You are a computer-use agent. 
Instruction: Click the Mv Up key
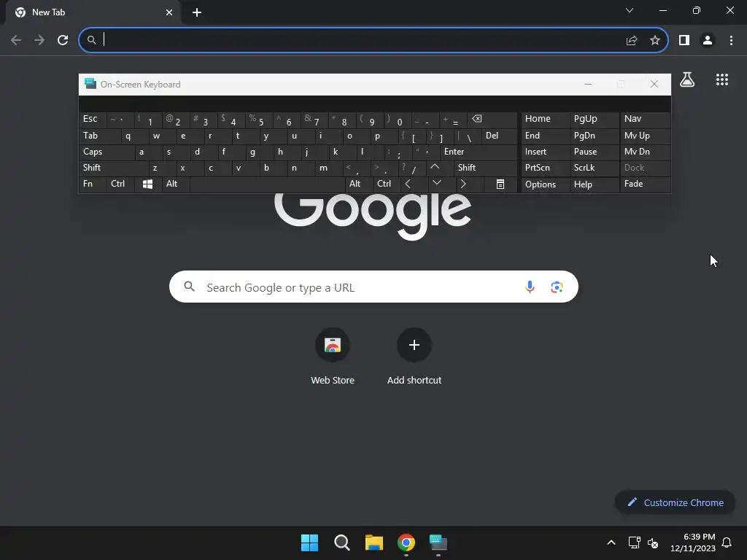click(645, 136)
